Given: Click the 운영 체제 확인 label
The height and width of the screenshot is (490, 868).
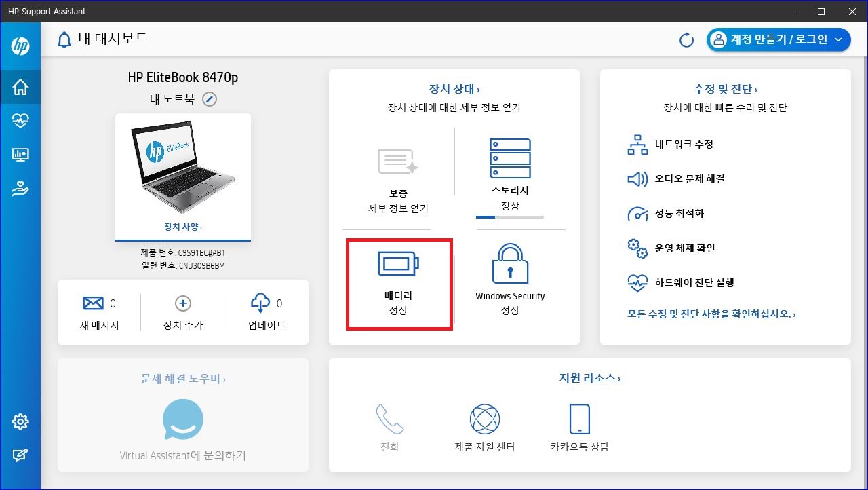Looking at the screenshot, I should [x=685, y=248].
